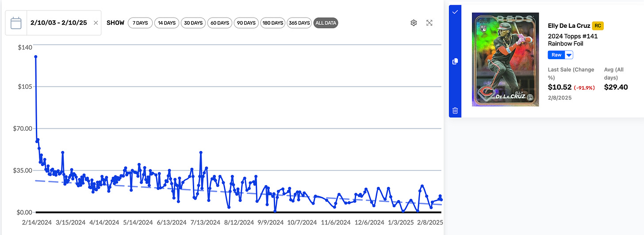This screenshot has height=235, width=644.
Task: Click the 1/3/2025 x-axis label
Action: [400, 223]
